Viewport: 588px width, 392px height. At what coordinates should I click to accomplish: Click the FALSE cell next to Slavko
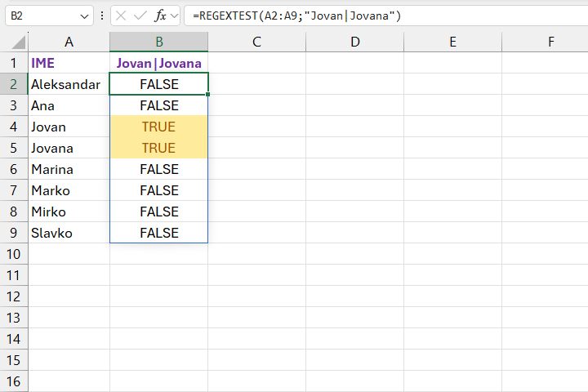(x=158, y=233)
